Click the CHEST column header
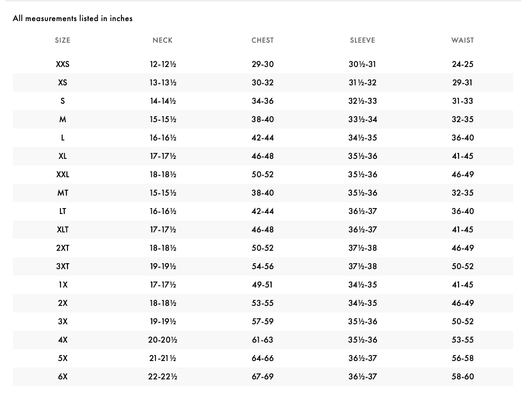Screen dimensions: 532x401 [262, 41]
